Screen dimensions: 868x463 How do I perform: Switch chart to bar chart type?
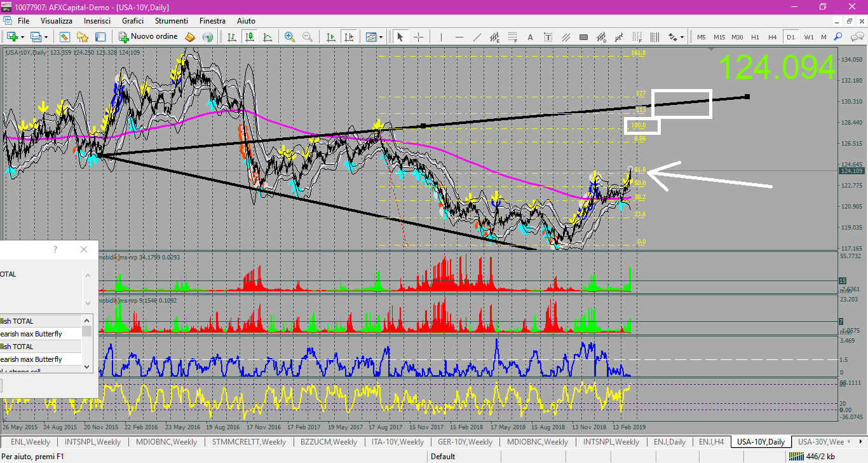(x=232, y=37)
